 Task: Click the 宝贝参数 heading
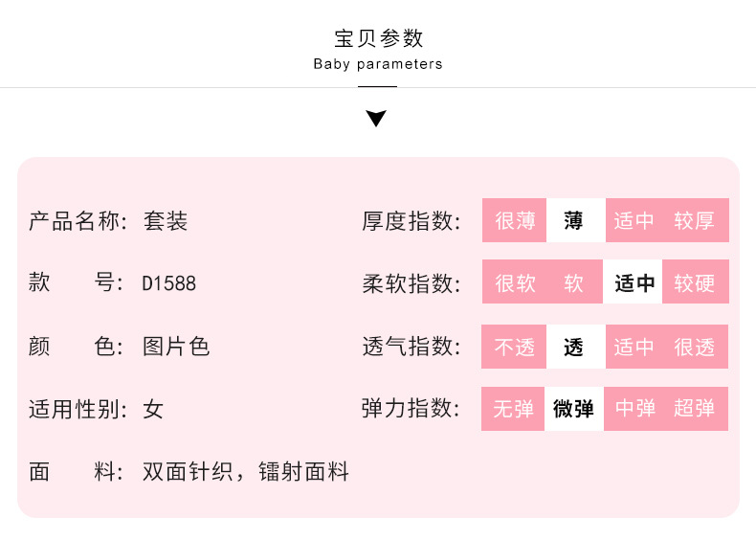click(378, 39)
